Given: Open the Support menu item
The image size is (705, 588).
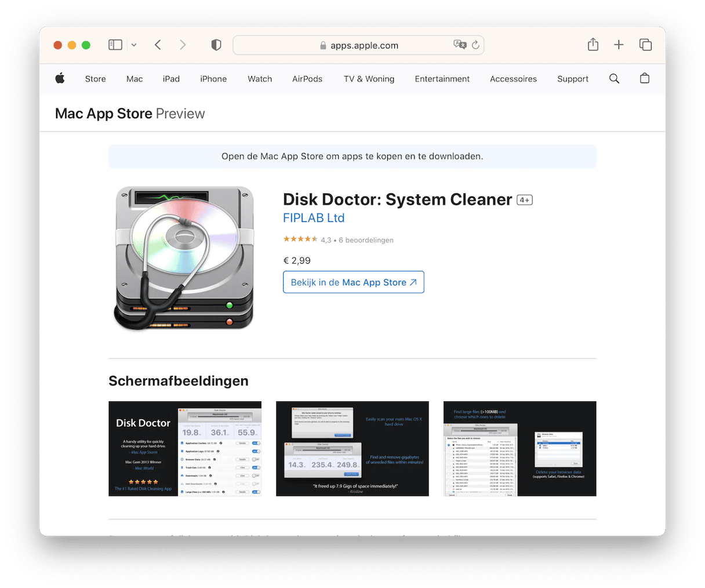Looking at the screenshot, I should coord(573,79).
